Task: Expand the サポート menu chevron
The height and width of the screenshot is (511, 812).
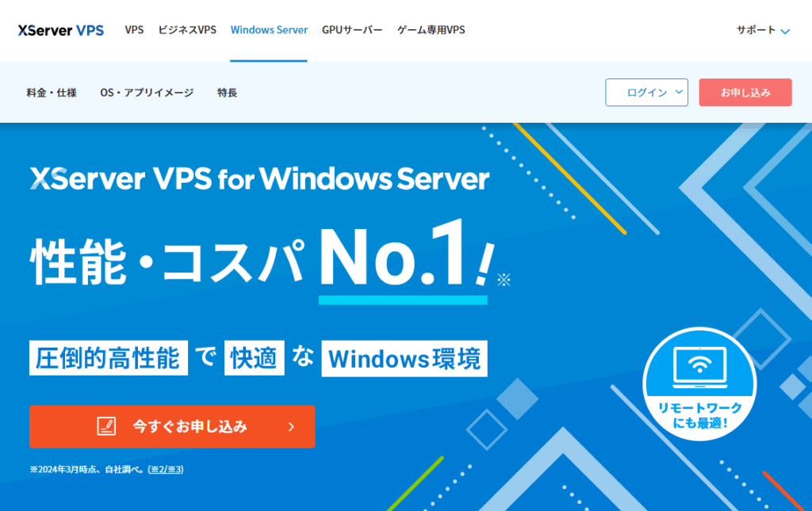Action: click(785, 32)
